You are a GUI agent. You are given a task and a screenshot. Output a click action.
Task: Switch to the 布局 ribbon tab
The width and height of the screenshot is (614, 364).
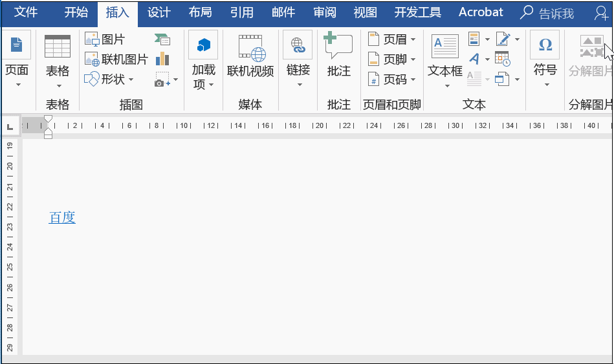200,12
